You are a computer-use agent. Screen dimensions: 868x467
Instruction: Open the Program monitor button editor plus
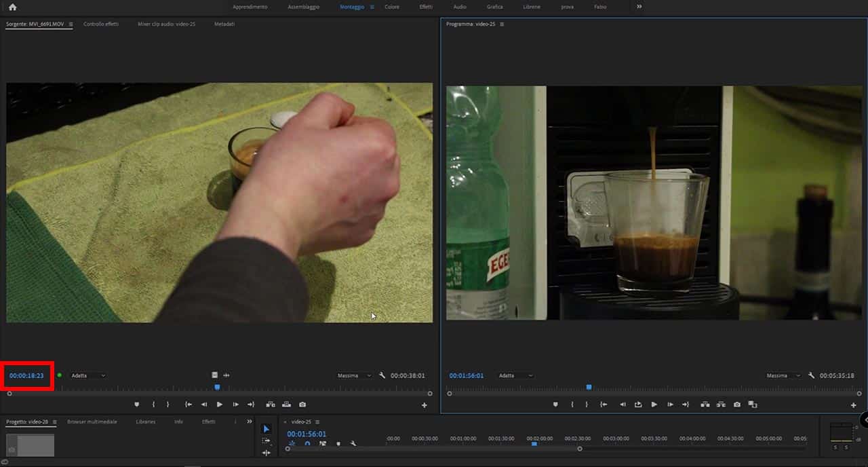[x=853, y=405]
